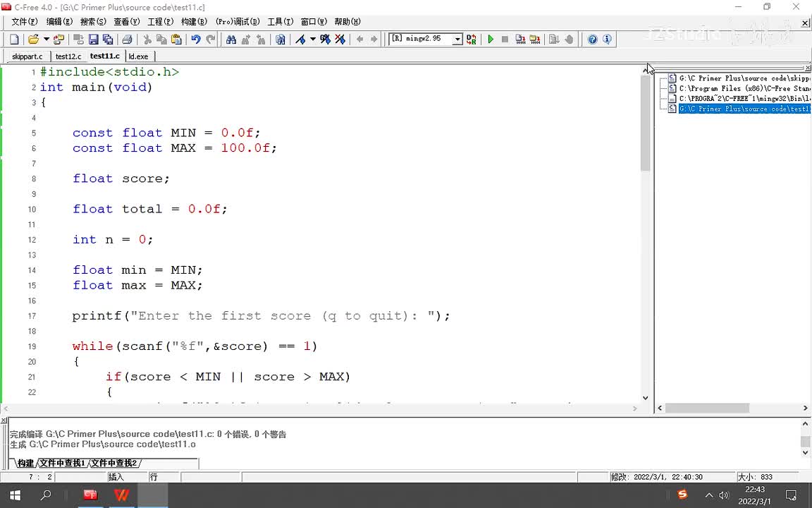Show About info with the blue i icon

pos(607,40)
